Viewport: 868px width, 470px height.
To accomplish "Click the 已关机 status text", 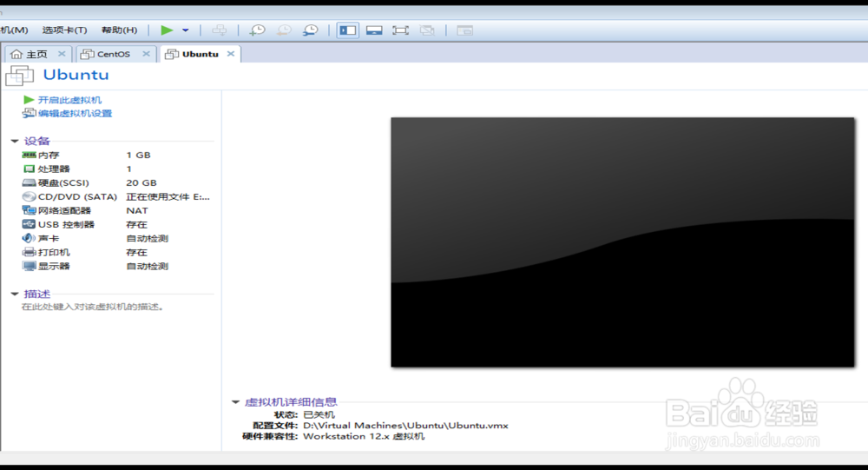I will (x=319, y=414).
